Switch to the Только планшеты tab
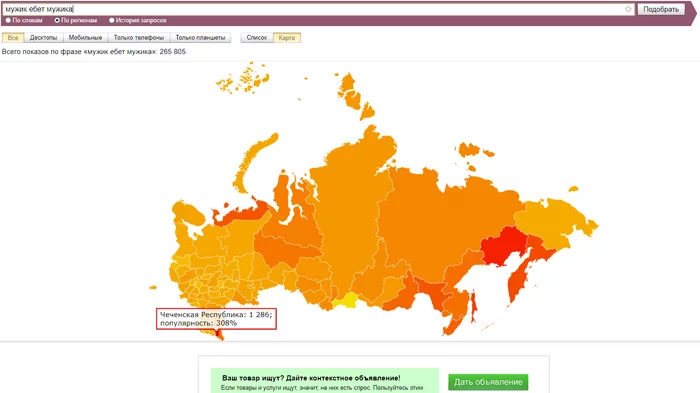 tap(200, 38)
